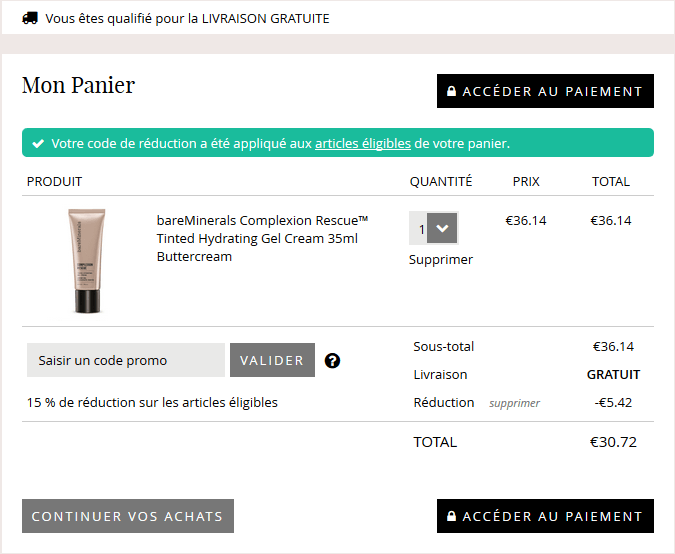Click Supprimer under the quantity selector

click(x=441, y=260)
